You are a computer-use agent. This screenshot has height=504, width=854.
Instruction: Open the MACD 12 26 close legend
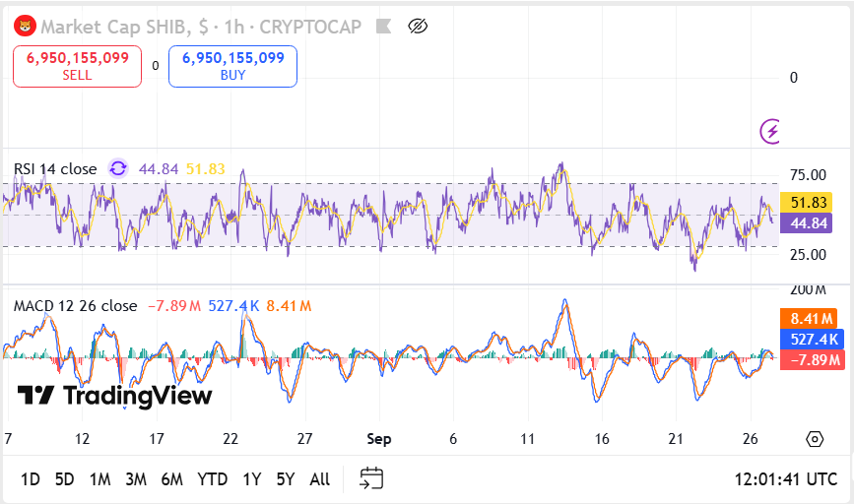75,306
